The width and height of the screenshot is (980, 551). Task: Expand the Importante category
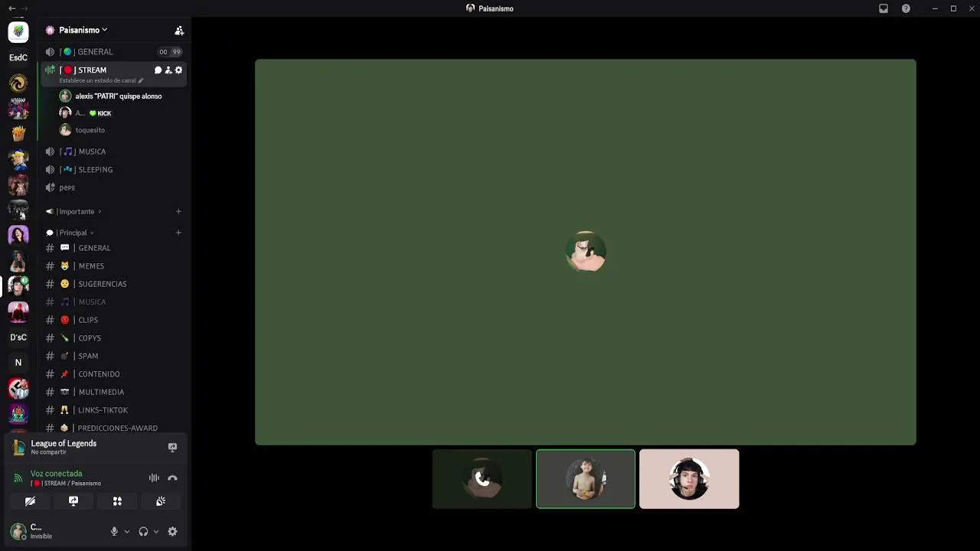(76, 211)
